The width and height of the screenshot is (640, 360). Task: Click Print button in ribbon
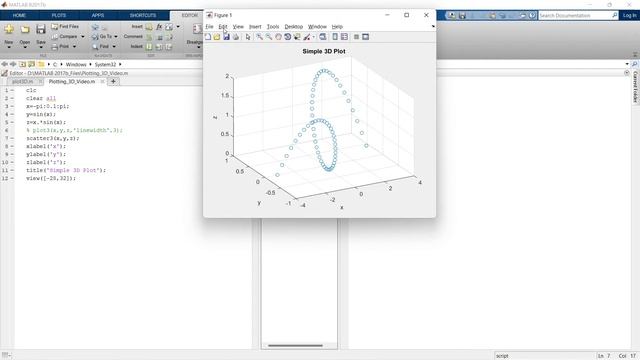61,47
